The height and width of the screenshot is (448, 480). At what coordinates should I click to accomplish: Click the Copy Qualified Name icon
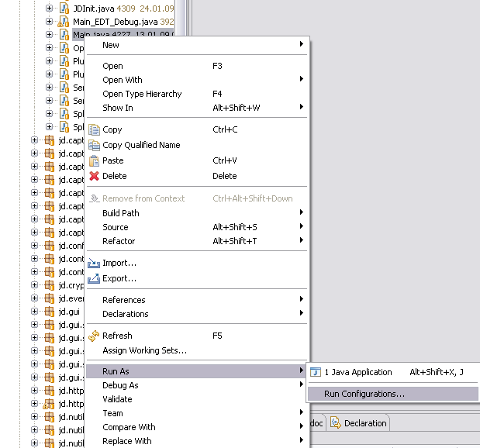pyautogui.click(x=95, y=145)
